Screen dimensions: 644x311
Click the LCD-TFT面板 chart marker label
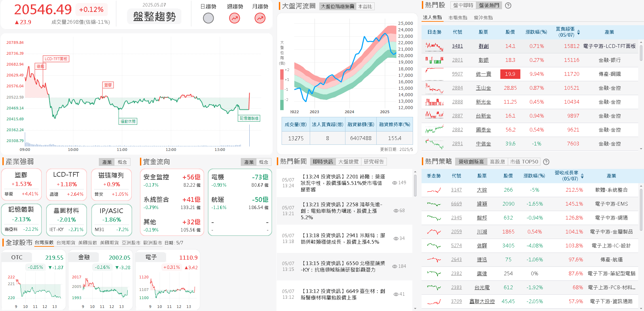[x=56, y=59]
